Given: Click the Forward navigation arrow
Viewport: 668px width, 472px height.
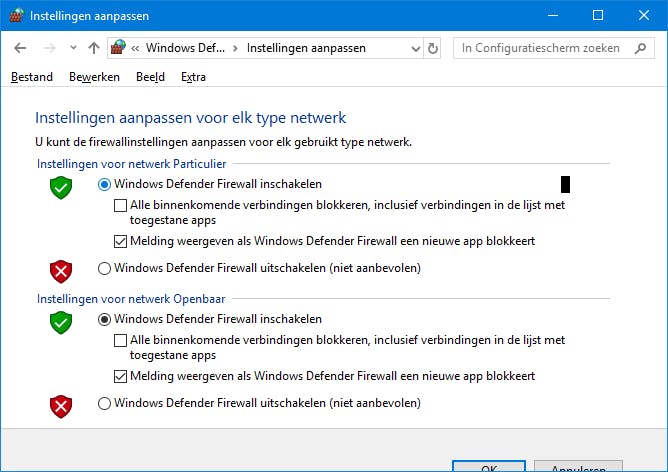Looking at the screenshot, I should [49, 48].
